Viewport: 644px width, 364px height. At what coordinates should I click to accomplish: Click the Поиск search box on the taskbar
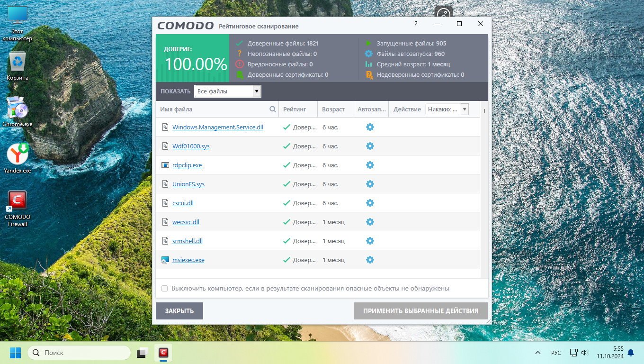tap(79, 353)
